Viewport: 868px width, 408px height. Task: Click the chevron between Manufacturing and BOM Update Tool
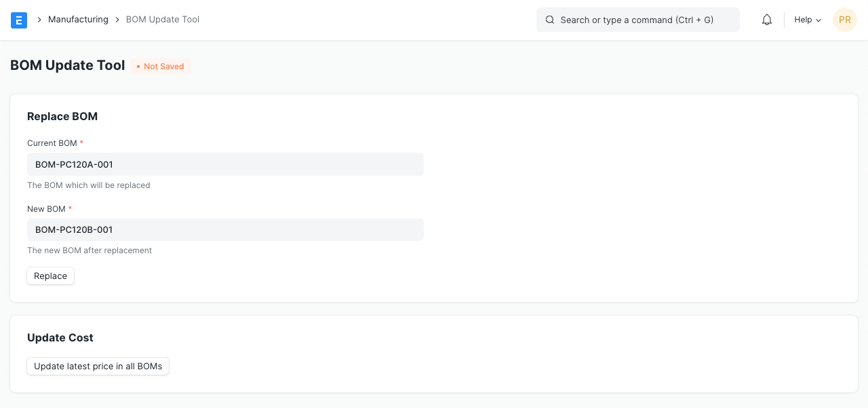(117, 20)
